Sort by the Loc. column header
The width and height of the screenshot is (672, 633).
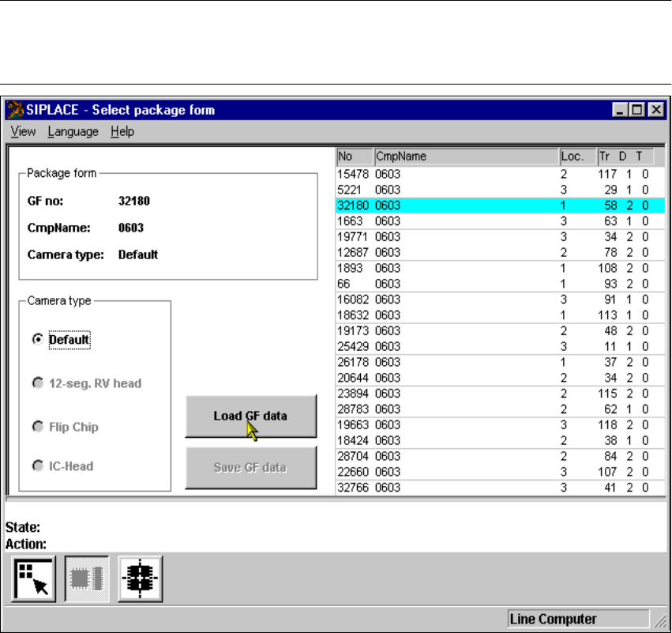578,156
